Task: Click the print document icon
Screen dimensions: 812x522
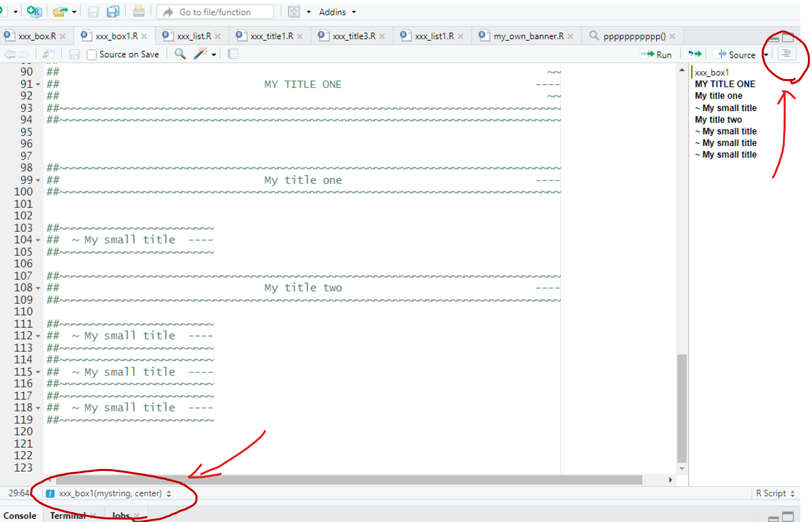Action: coord(139,12)
